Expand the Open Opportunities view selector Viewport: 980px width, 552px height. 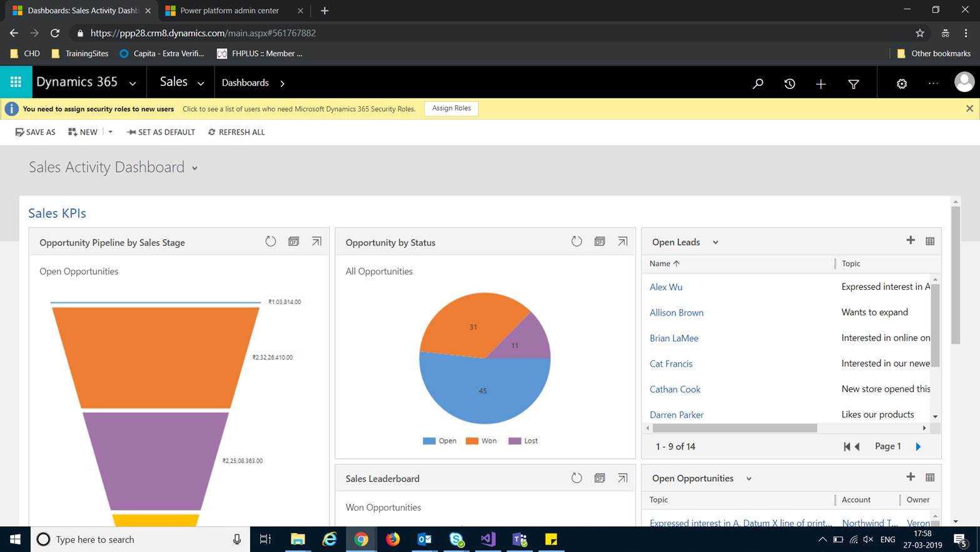click(x=749, y=478)
